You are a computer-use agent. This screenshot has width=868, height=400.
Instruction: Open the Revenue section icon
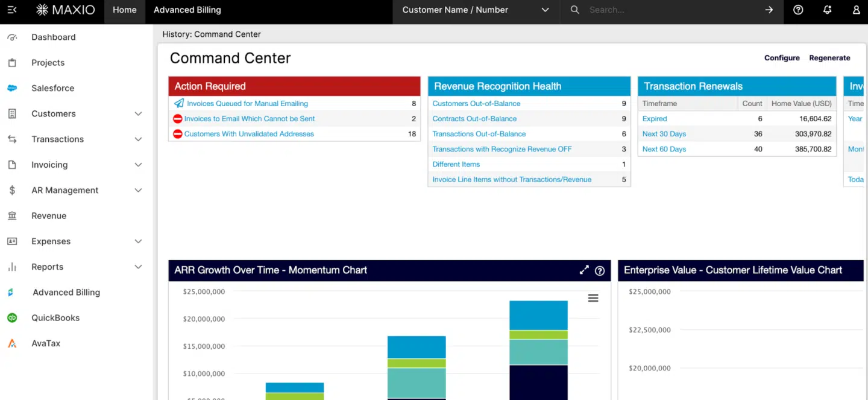click(12, 215)
